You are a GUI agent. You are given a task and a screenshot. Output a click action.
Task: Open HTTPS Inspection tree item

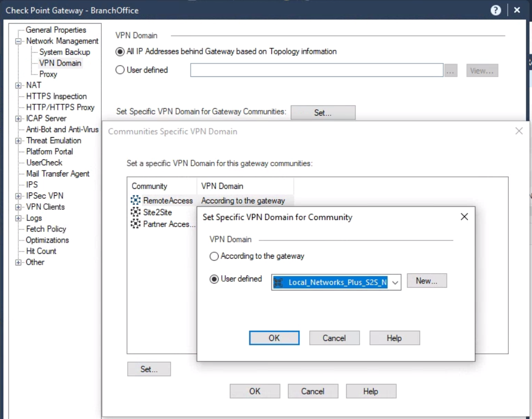pyautogui.click(x=57, y=96)
